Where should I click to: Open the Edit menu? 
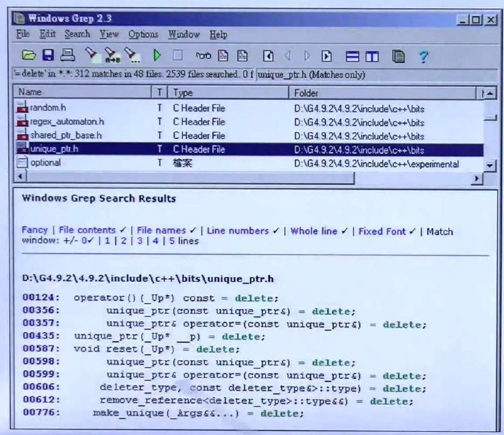coord(47,34)
